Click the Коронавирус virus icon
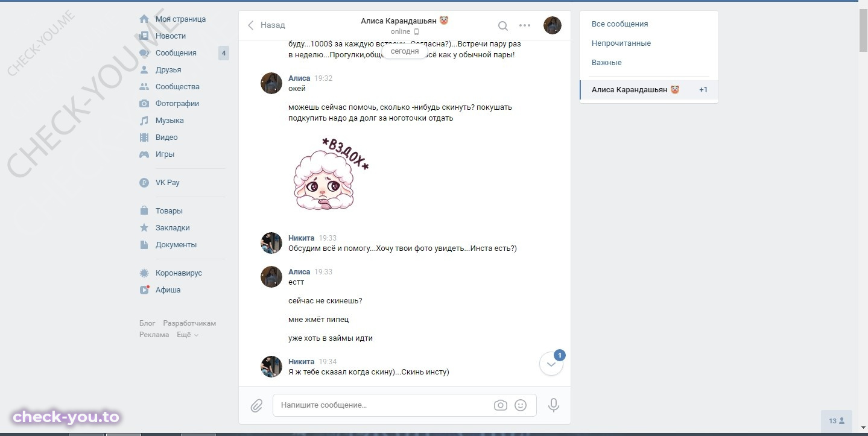This screenshot has height=436, width=868. point(144,273)
